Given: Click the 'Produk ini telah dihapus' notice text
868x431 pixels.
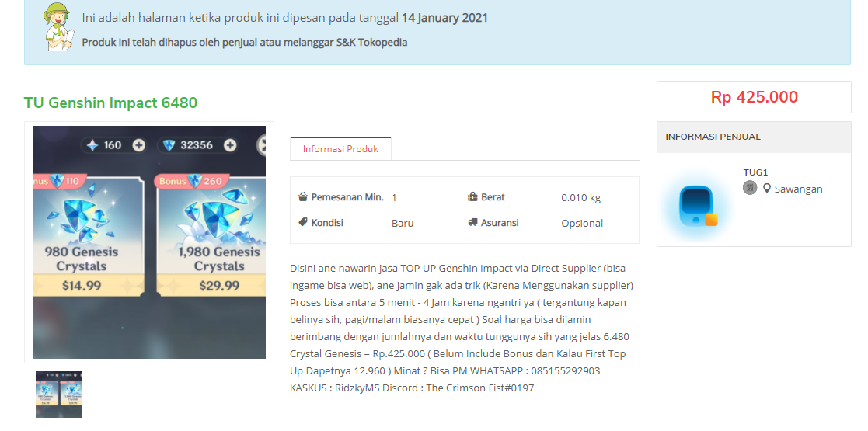Looking at the screenshot, I should coord(245,42).
